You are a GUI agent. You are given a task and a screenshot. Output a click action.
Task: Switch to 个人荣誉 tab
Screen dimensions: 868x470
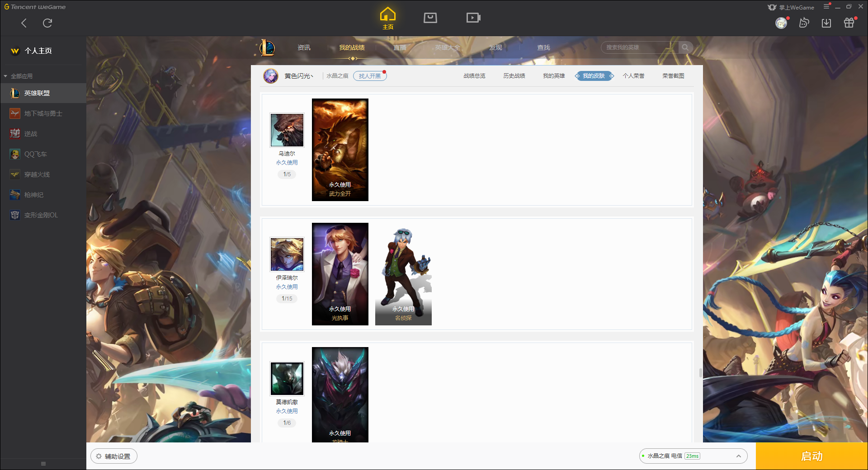point(633,76)
